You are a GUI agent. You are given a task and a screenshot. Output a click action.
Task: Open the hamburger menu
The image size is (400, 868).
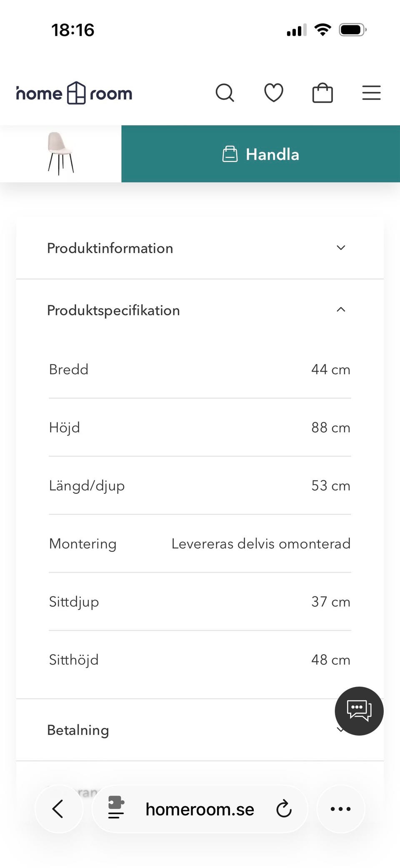(371, 93)
